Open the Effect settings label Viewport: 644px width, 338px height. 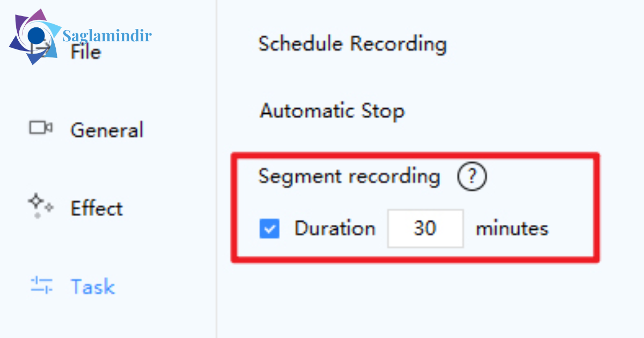coord(97,209)
